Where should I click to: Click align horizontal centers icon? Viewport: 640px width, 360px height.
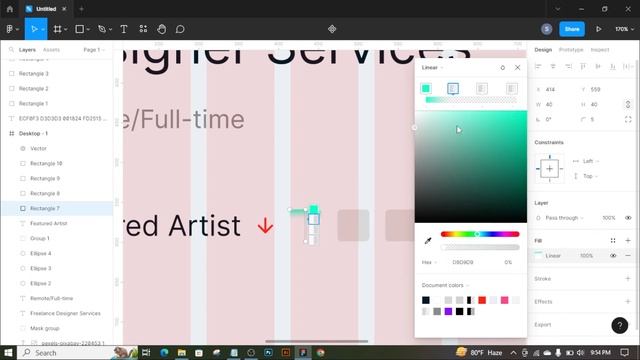tap(553, 66)
